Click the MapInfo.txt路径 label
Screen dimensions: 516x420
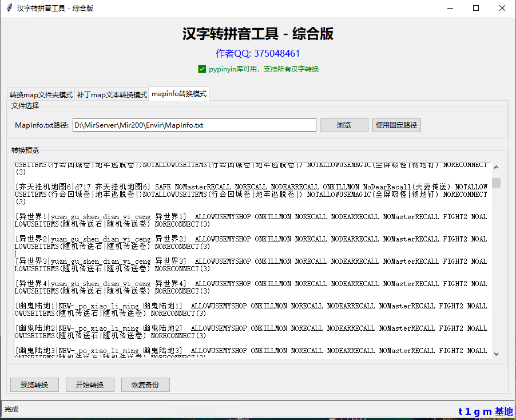click(42, 125)
